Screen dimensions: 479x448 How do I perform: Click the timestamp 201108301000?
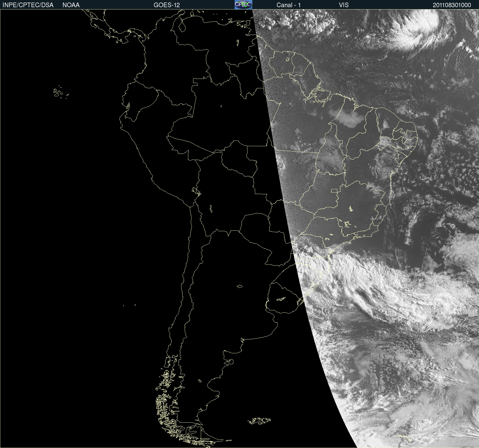(452, 5)
